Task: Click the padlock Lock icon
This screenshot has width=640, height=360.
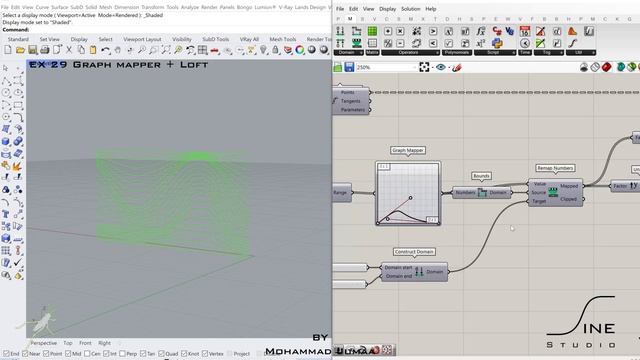Action: (x=276, y=50)
